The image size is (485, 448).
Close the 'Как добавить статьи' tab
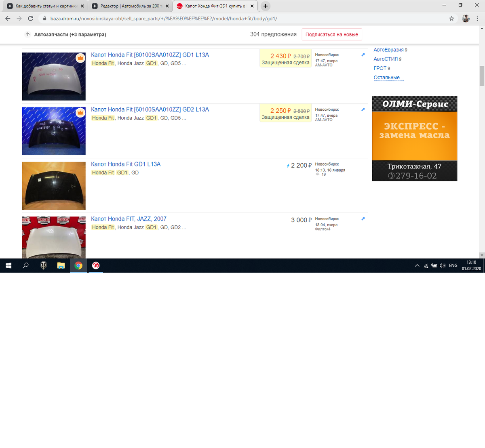(82, 6)
